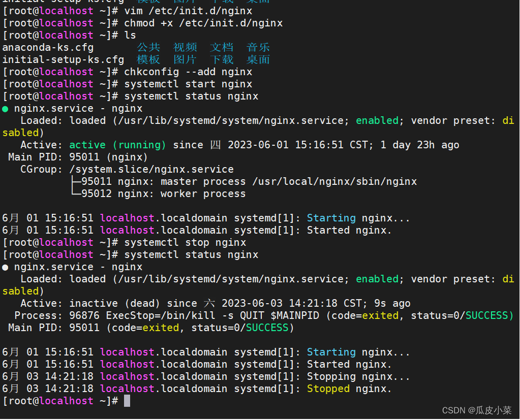Click the file name 'anaconda-ks.cfg'
This screenshot has width=520, height=420.
click(x=48, y=48)
